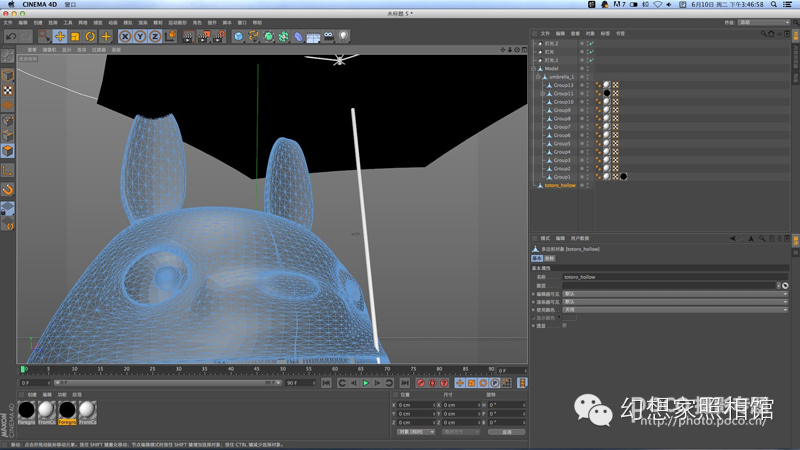Image resolution: width=800 pixels, height=450 pixels.
Task: Toggle the Z axis lock
Action: [155, 36]
